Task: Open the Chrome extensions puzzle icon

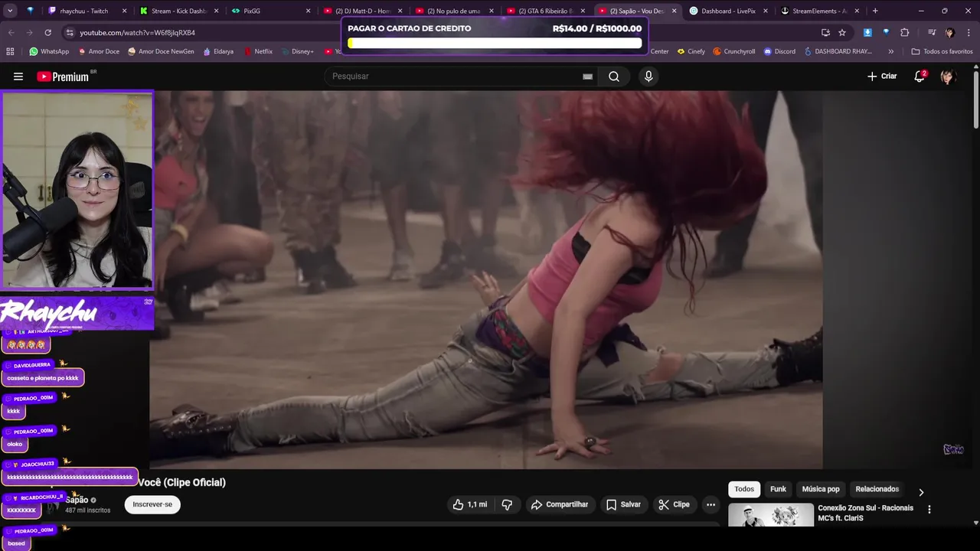Action: [905, 33]
